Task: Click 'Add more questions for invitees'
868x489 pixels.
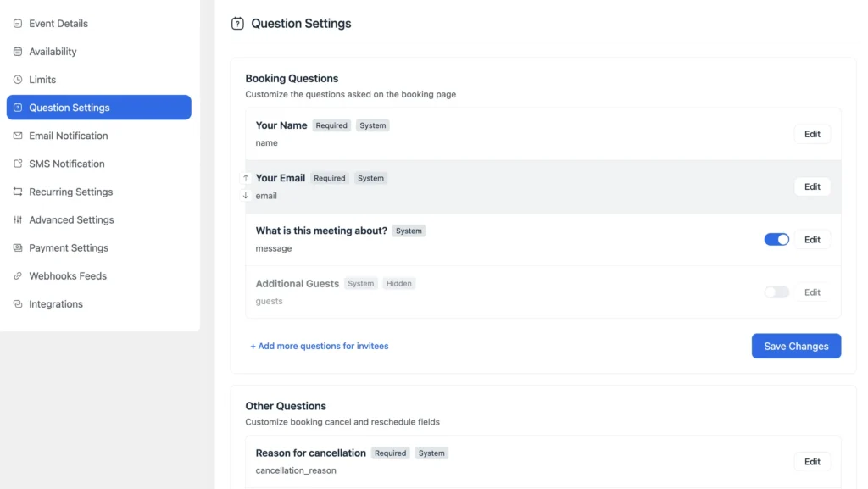Action: [320, 346]
